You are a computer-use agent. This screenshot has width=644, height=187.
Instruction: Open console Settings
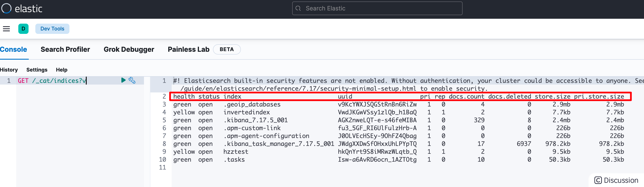tap(37, 70)
